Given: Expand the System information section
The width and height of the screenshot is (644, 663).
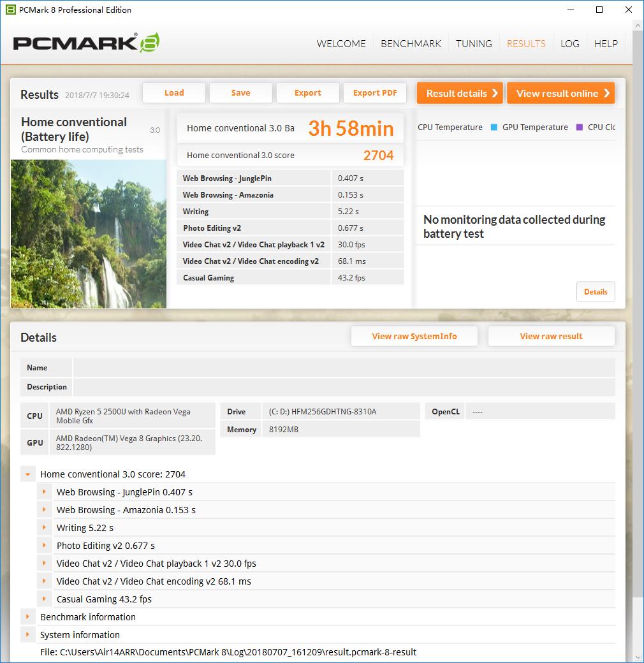Looking at the screenshot, I should [28, 635].
